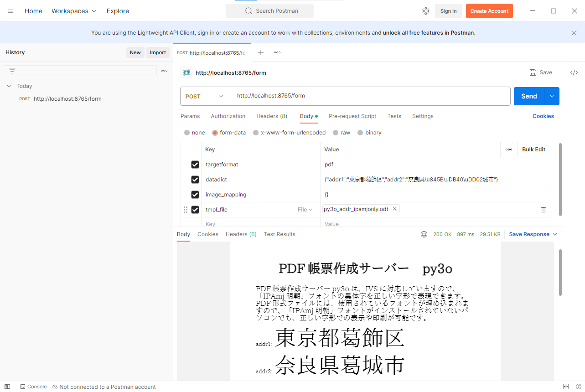Select the form-data body type
The image size is (585, 392).
pyautogui.click(x=215, y=133)
